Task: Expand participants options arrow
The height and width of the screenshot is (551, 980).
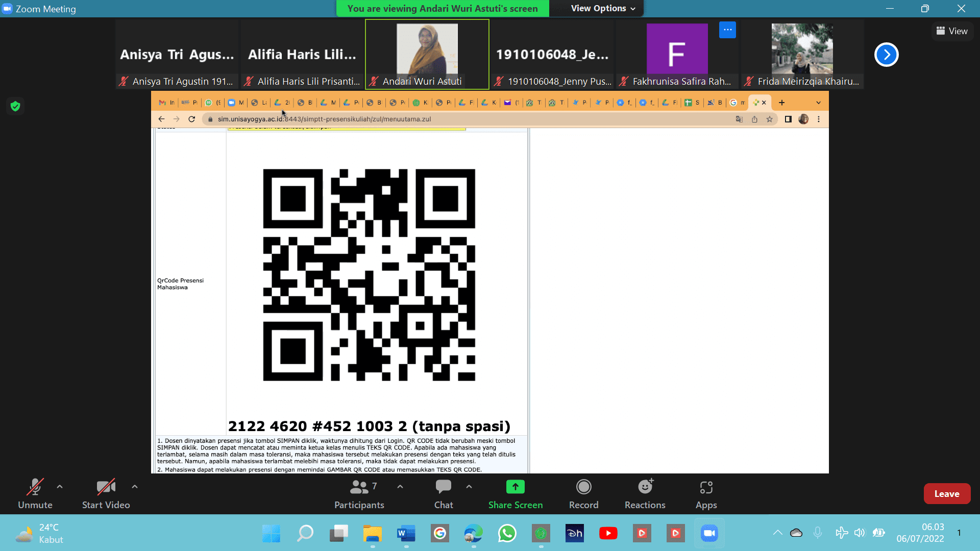Action: (x=400, y=487)
